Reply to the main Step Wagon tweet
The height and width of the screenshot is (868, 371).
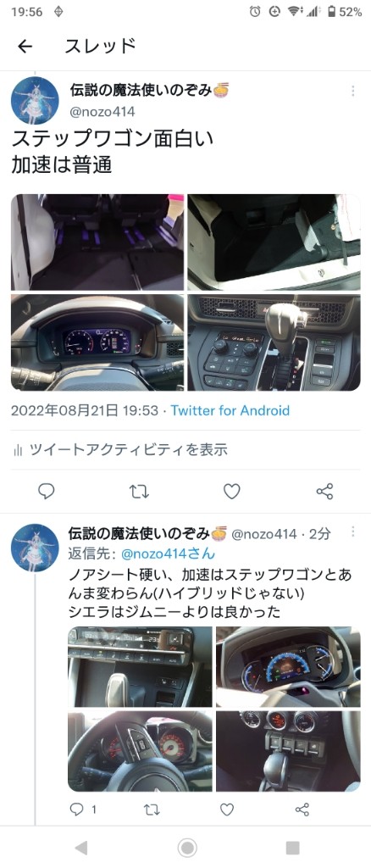pos(46,491)
